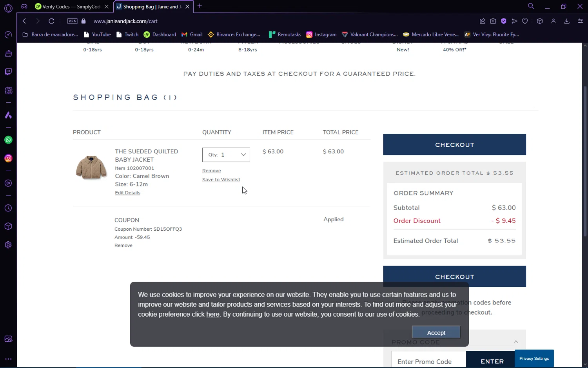Switch to Verify Codes — SimplyCodes tab

(x=68, y=7)
